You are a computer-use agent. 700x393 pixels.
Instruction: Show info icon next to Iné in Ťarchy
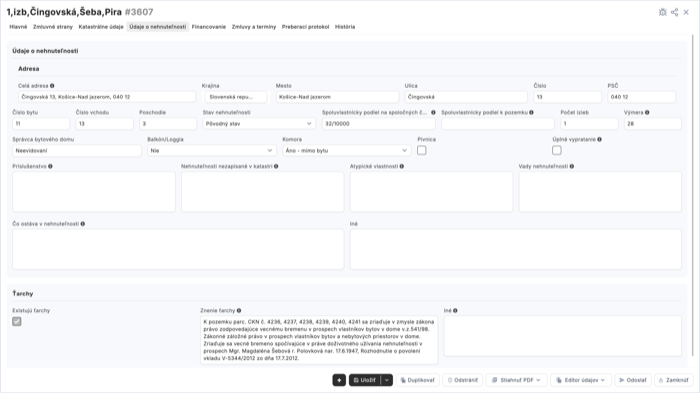click(x=455, y=310)
